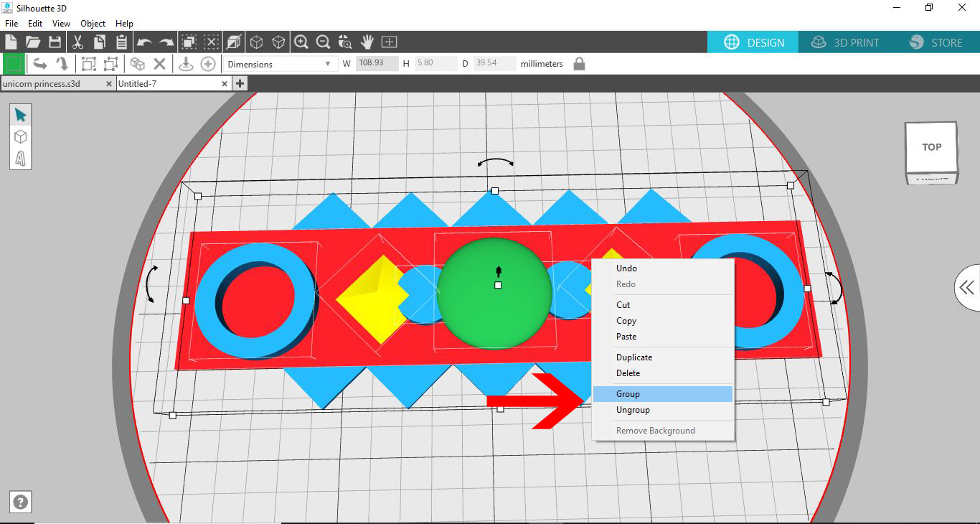The image size is (980, 524).
Task: Close the Untitled-7 tab
Action: coord(225,84)
